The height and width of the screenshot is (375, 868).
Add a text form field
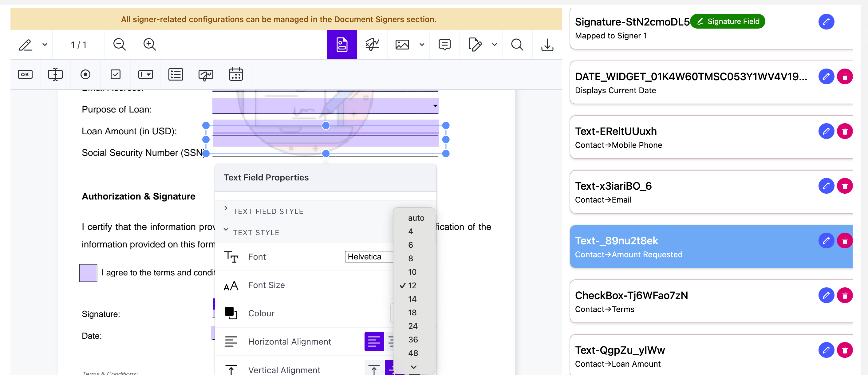[x=55, y=74]
